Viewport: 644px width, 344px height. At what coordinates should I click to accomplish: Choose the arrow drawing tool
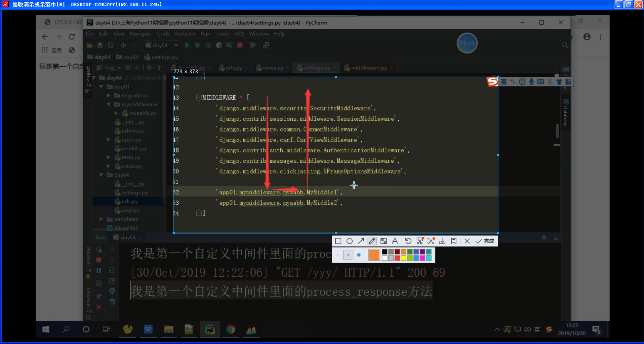[x=361, y=241]
